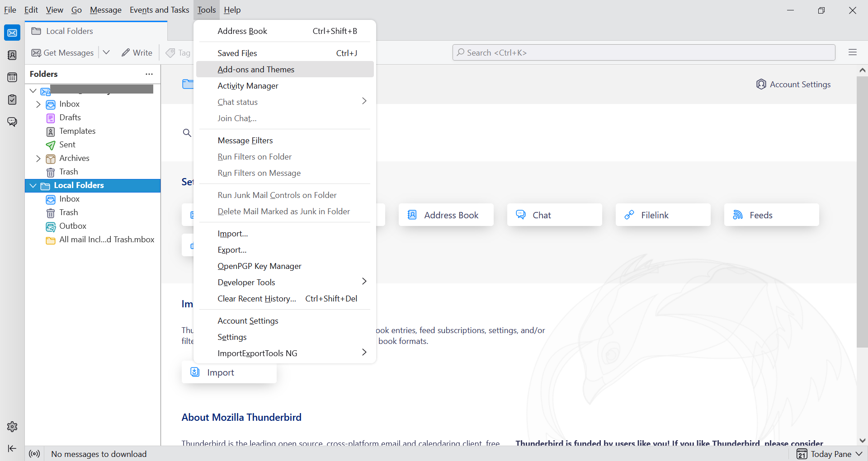The height and width of the screenshot is (461, 868).
Task: Open Developer Tools submenu
Action: point(285,282)
